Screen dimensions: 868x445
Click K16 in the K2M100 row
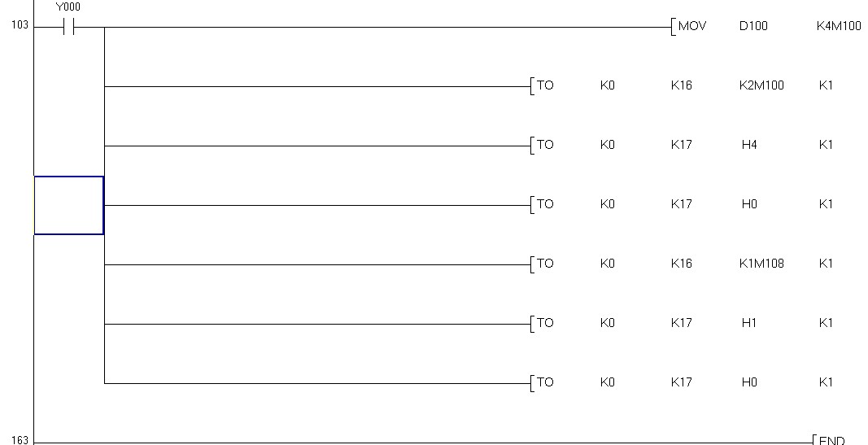682,85
